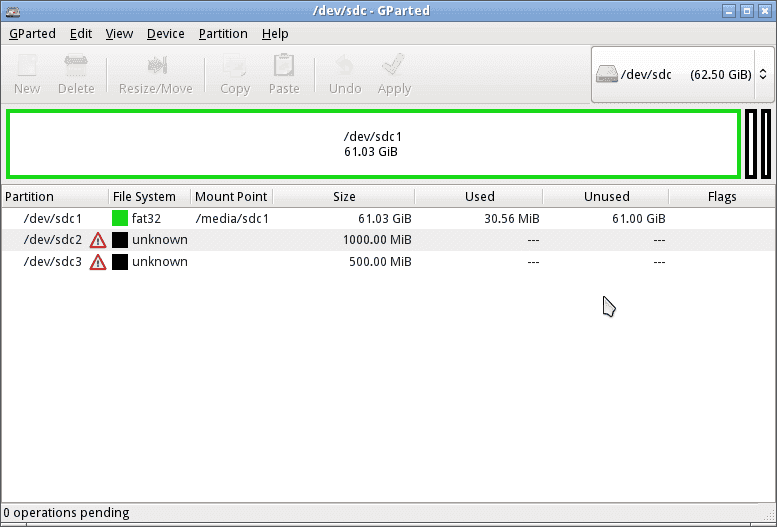Click the Flags column header

point(722,197)
